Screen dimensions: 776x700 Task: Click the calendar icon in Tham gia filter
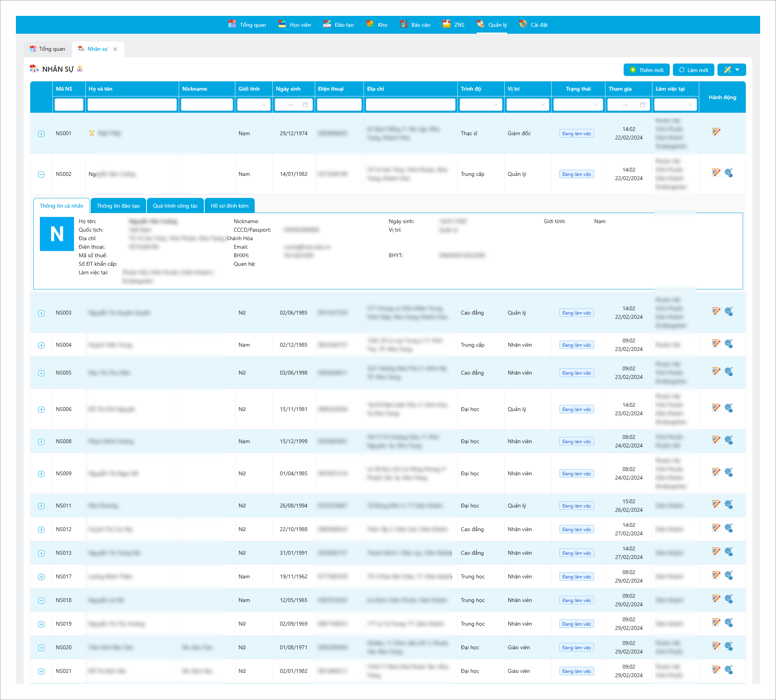point(643,105)
